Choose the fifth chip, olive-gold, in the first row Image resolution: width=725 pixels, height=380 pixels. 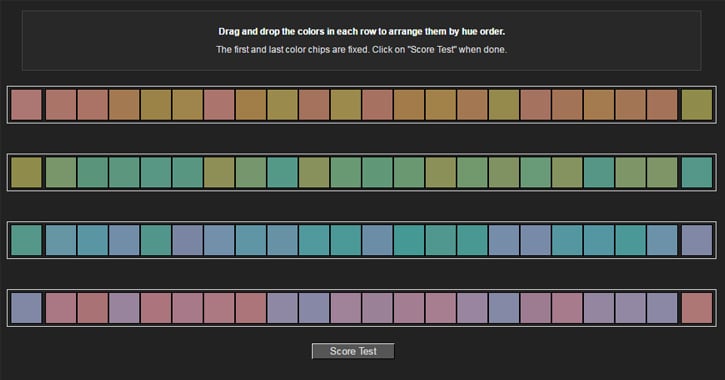point(156,105)
